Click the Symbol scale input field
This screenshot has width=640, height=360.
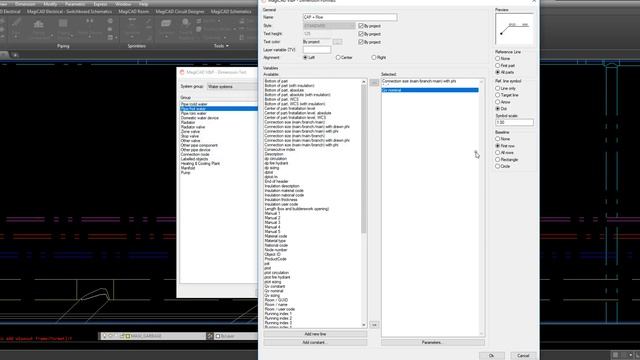point(514,122)
